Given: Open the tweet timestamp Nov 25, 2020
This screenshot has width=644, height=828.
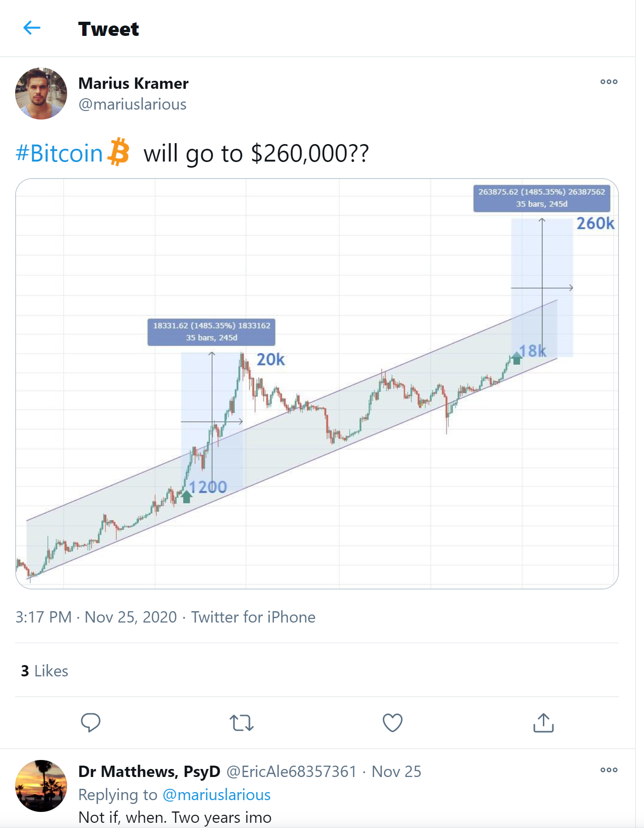Looking at the screenshot, I should click(96, 617).
